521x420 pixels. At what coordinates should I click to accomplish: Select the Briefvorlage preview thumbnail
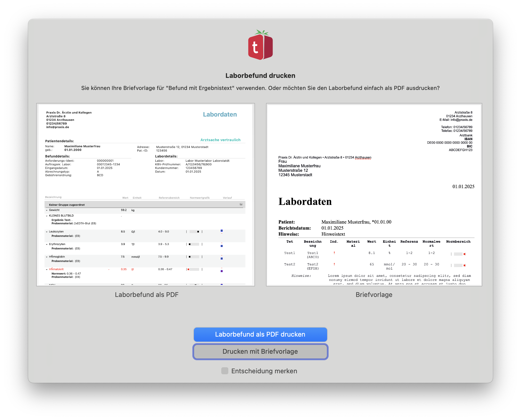pyautogui.click(x=374, y=195)
